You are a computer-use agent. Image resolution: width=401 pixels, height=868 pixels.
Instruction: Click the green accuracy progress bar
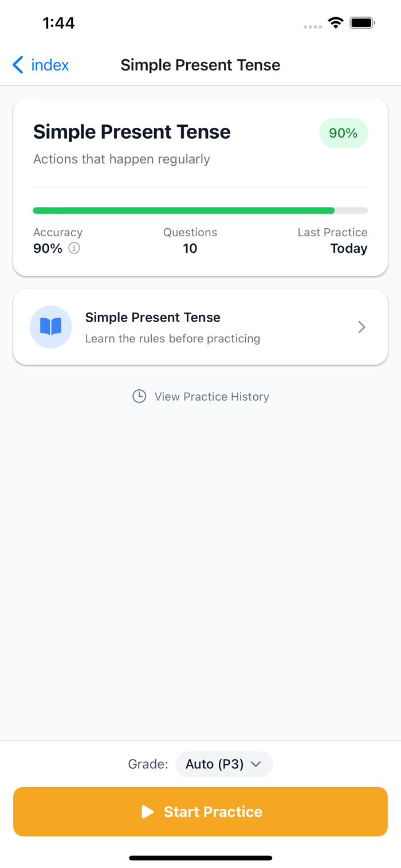click(x=183, y=210)
